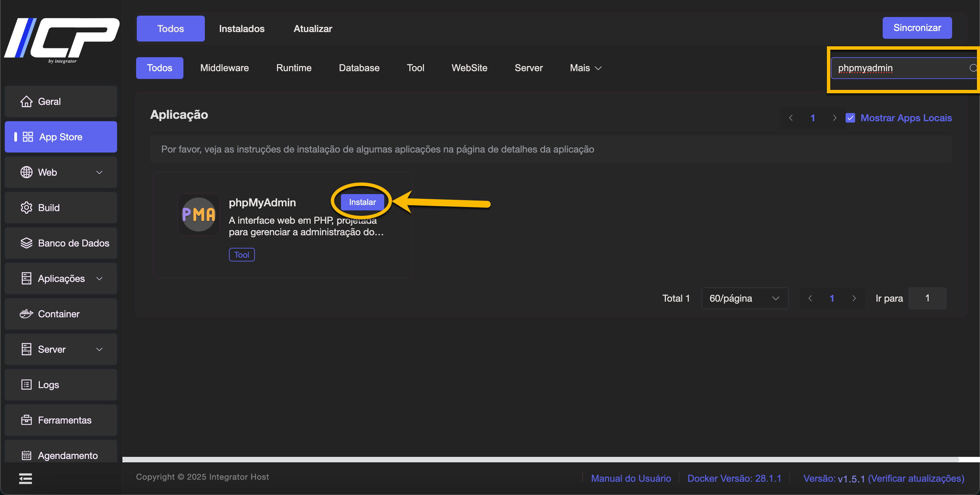Open Agendamento calendar icon
The height and width of the screenshot is (495, 980).
coord(26,455)
